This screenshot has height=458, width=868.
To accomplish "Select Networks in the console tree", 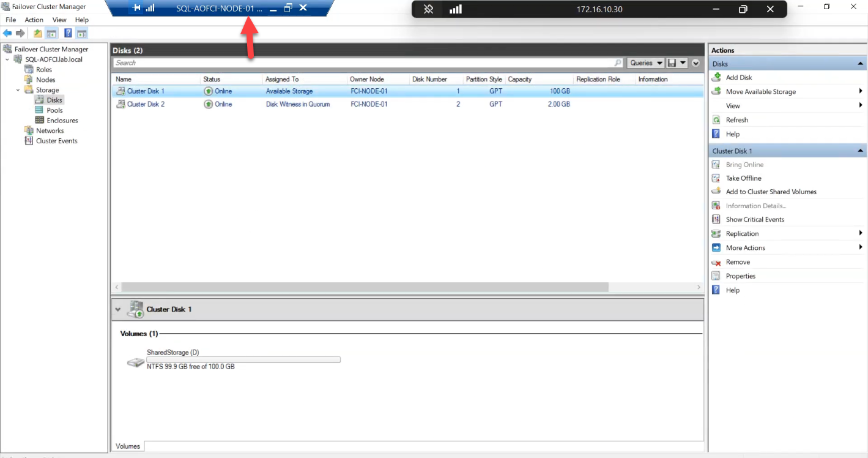I will (50, 130).
